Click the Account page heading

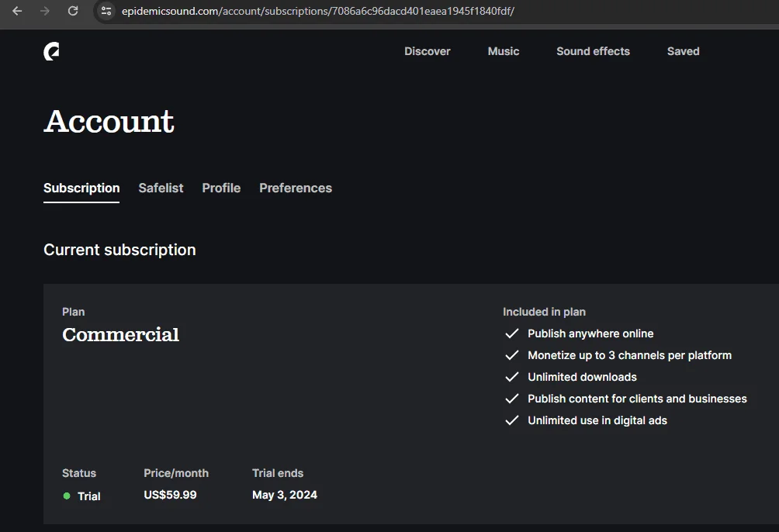(109, 121)
